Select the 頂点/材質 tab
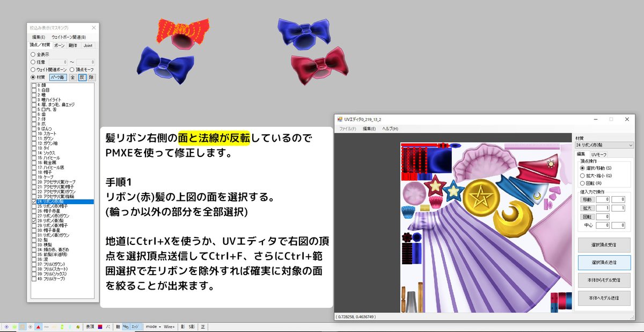Screen dimensions: 644x332 point(40,45)
